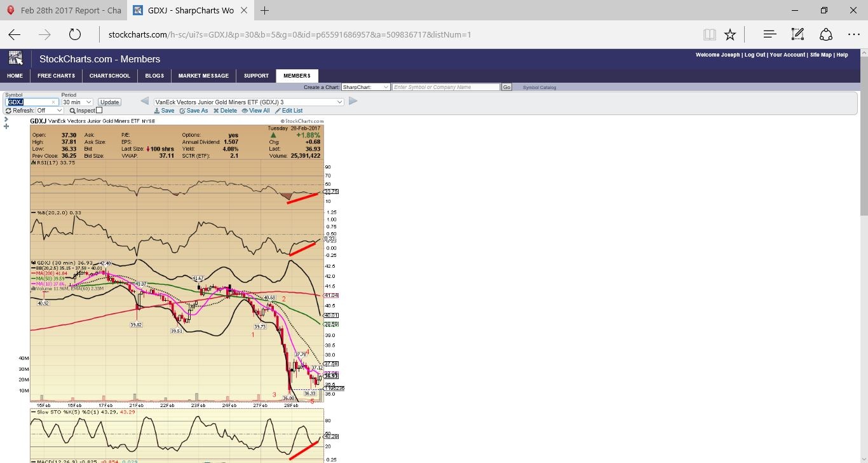868x463 pixels.
Task: Add page to favorites star
Action: [730, 34]
